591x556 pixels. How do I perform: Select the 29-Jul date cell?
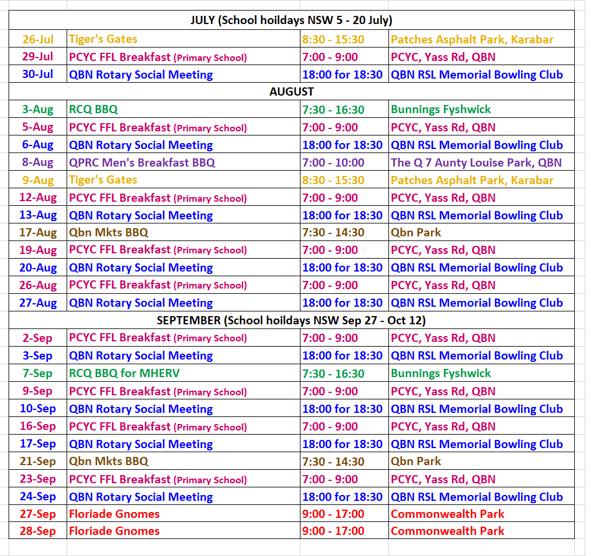tap(38, 57)
